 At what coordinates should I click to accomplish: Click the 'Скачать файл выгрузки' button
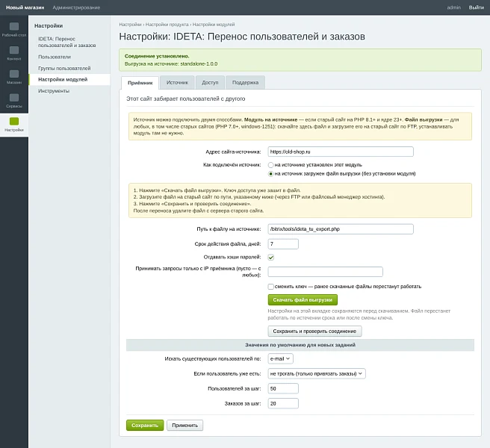[x=303, y=300]
